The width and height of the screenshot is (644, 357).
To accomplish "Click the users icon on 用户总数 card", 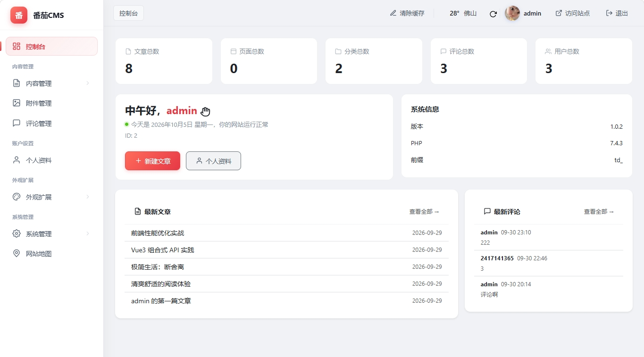I will [x=548, y=51].
